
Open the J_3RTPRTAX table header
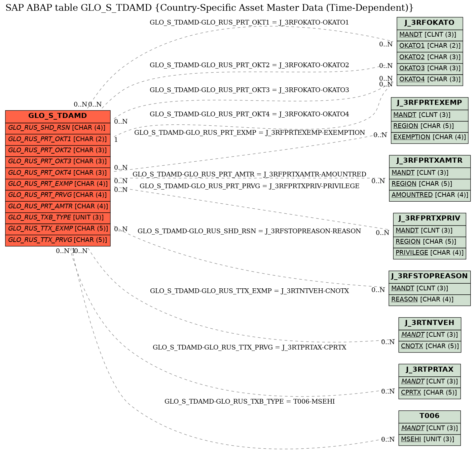[x=430, y=370]
